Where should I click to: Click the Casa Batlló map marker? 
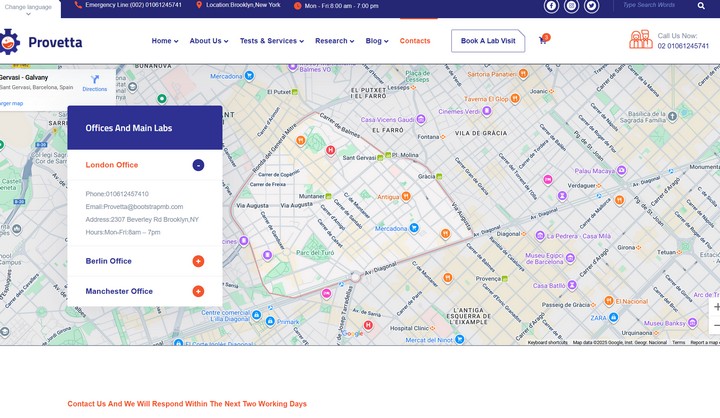point(572,285)
